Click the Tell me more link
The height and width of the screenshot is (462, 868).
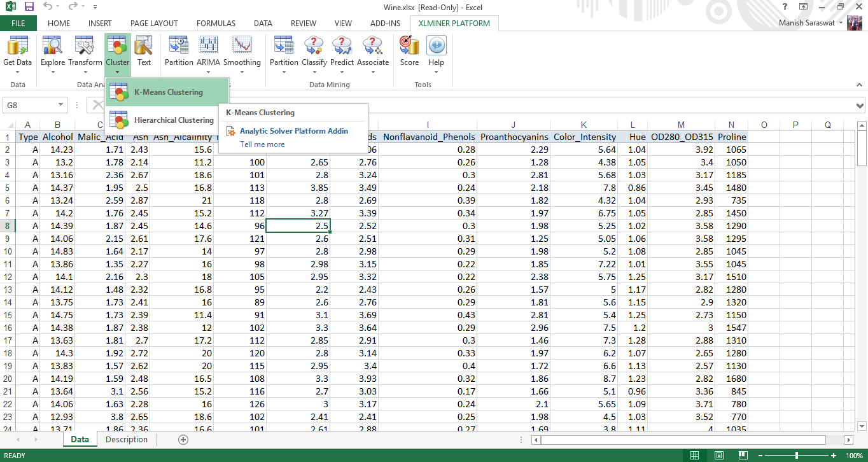(262, 144)
